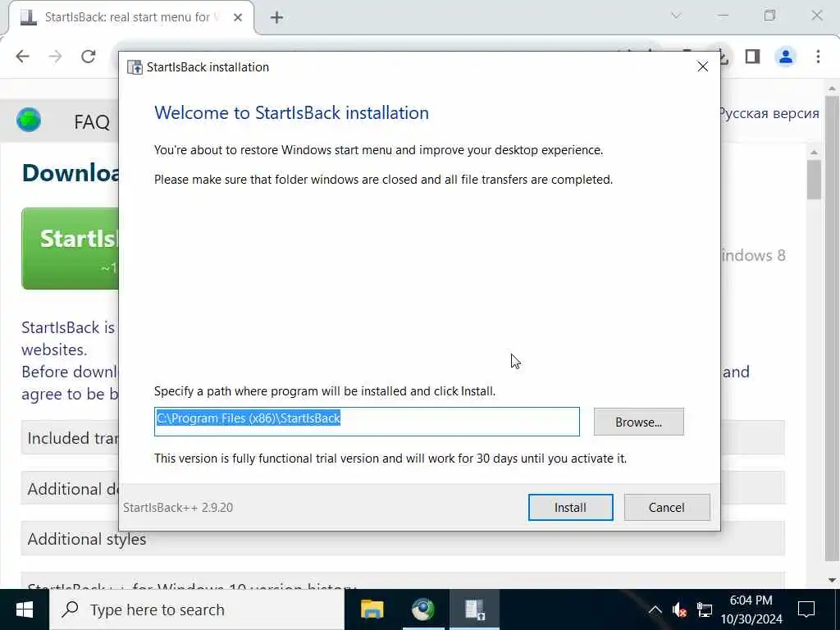This screenshot has width=840, height=630.
Task: Click the network tray icon
Action: click(x=704, y=609)
